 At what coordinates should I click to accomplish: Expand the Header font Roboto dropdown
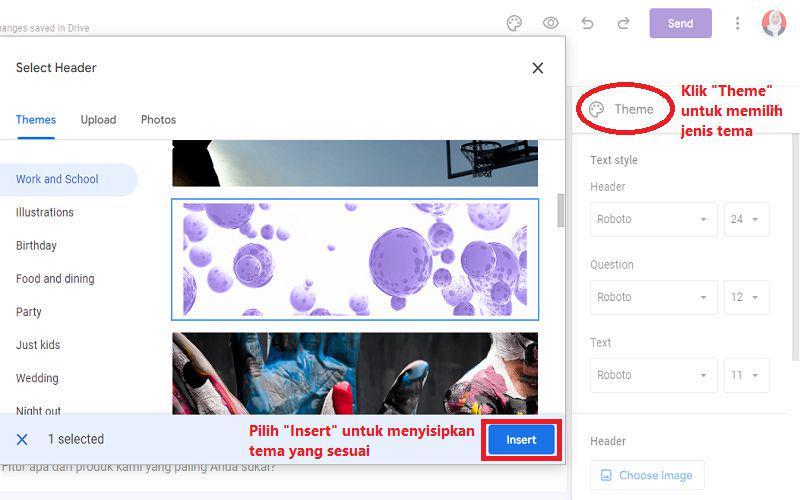tap(654, 219)
